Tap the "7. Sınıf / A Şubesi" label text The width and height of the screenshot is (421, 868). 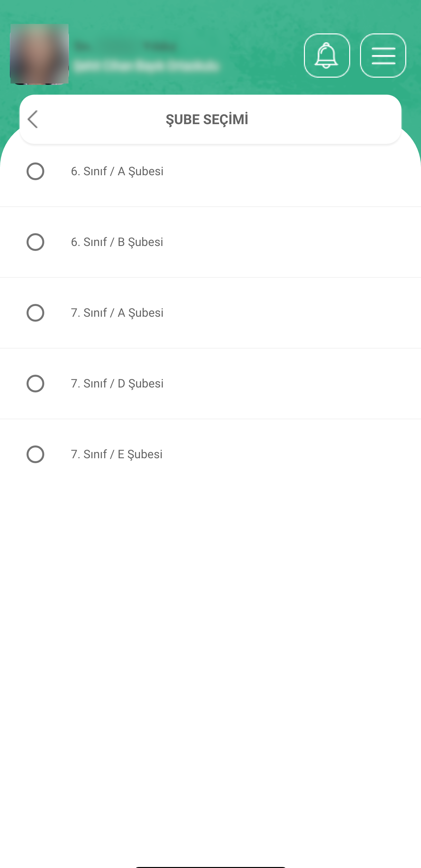pos(117,313)
